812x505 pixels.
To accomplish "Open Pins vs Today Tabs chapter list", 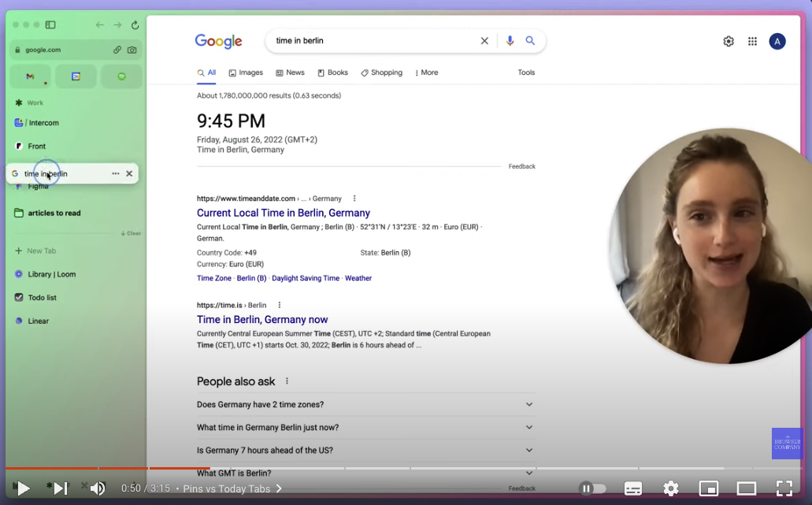I will click(x=232, y=488).
